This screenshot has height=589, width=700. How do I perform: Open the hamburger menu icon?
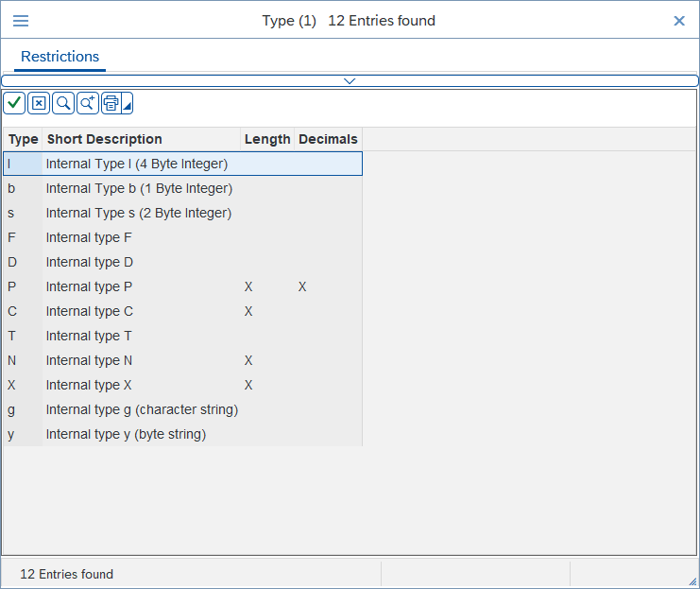21,21
